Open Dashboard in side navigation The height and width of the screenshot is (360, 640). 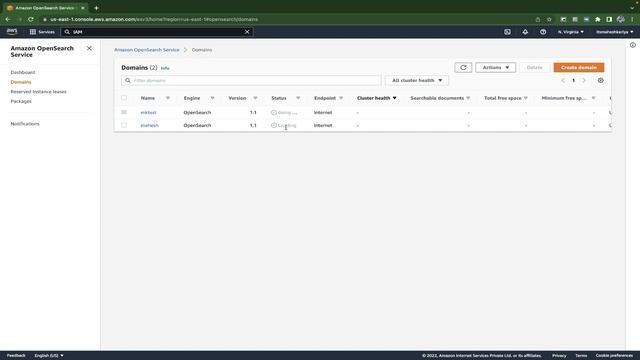pos(23,72)
